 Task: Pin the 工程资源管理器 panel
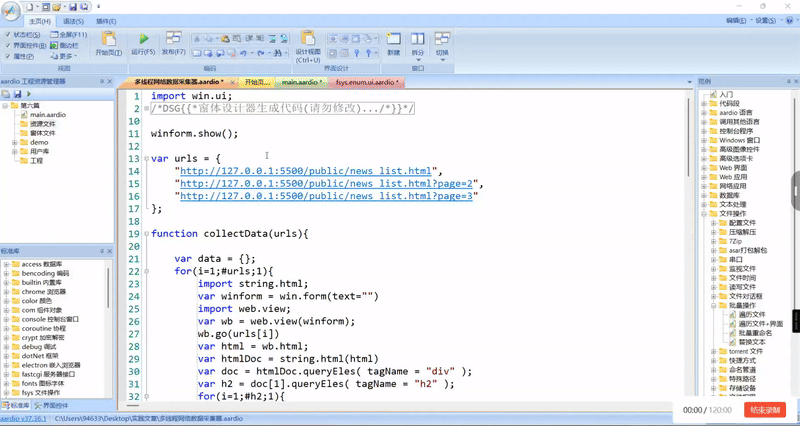click(102, 81)
